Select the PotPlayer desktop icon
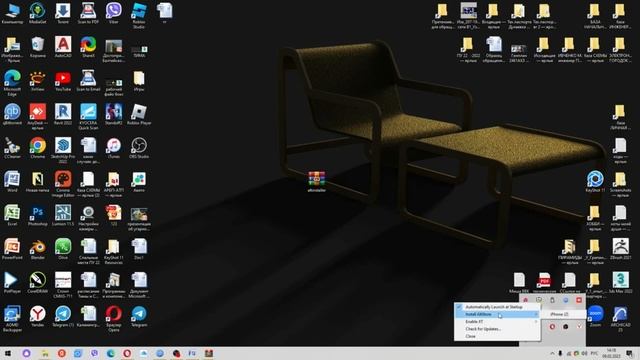The height and width of the screenshot is (360, 640). [x=12, y=283]
